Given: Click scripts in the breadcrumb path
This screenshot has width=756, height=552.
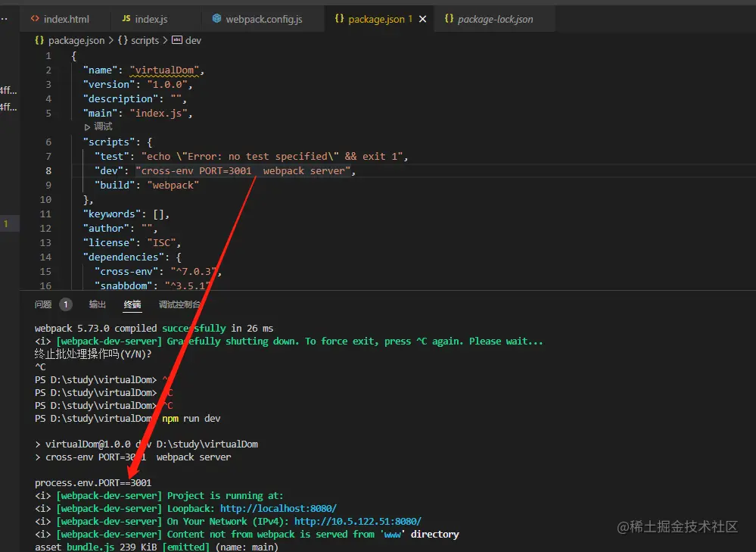Looking at the screenshot, I should (x=145, y=41).
